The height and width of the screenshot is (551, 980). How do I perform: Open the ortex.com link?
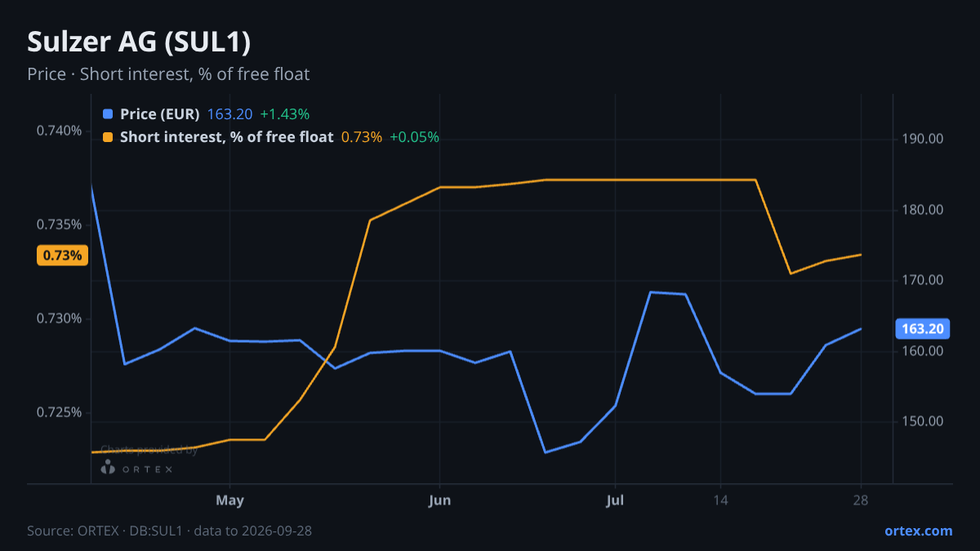(918, 531)
